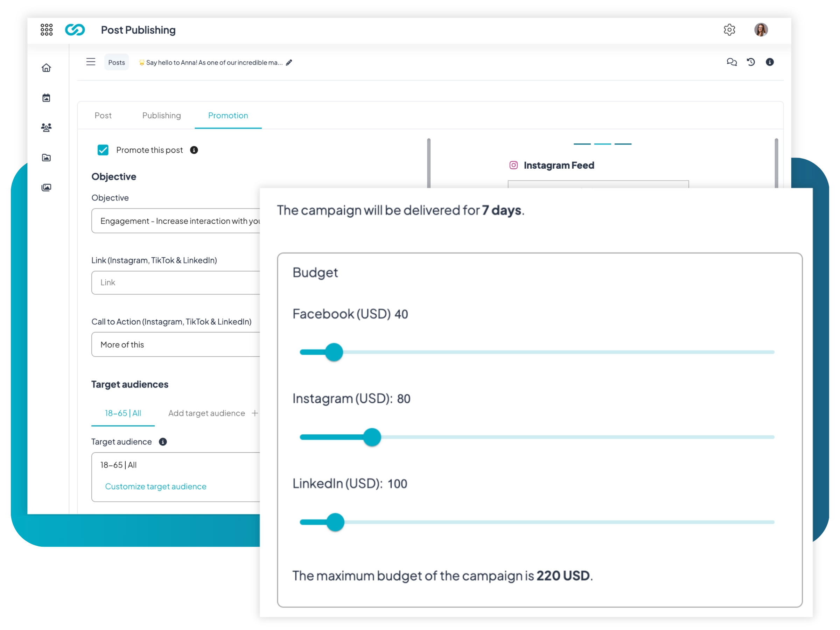
Task: Click Customize target audience link
Action: [x=156, y=486]
